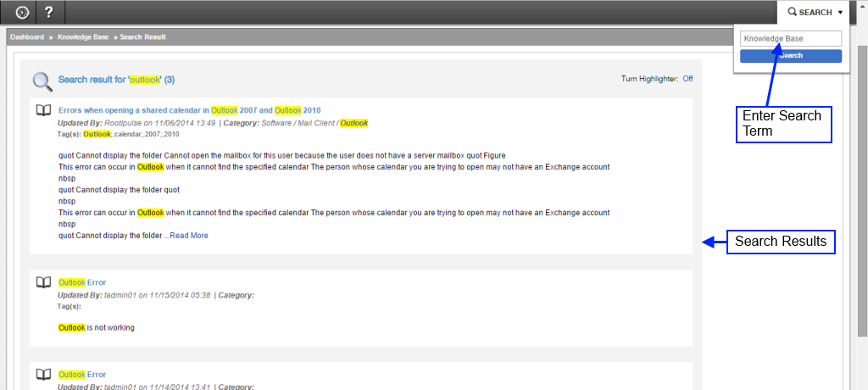The height and width of the screenshot is (390, 868).
Task: Click text 'Outlook is not working'
Action: [x=97, y=327]
